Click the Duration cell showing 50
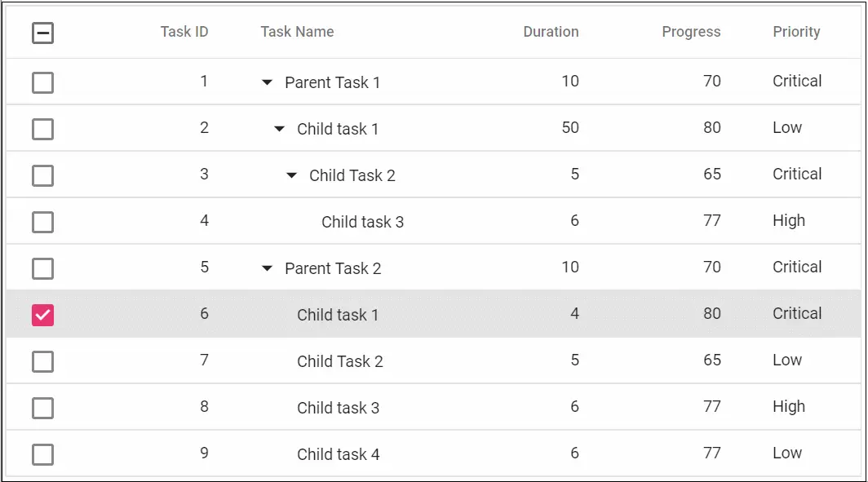The height and width of the screenshot is (482, 868). [x=569, y=128]
